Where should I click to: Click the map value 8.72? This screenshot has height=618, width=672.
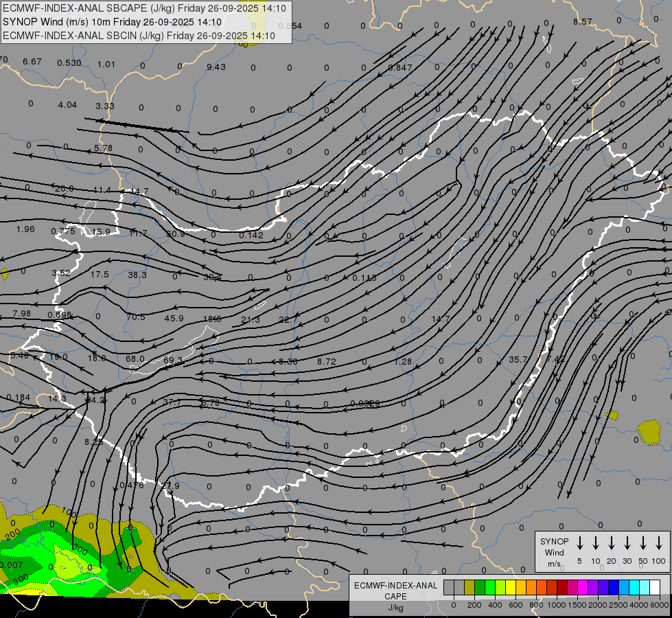(326, 362)
